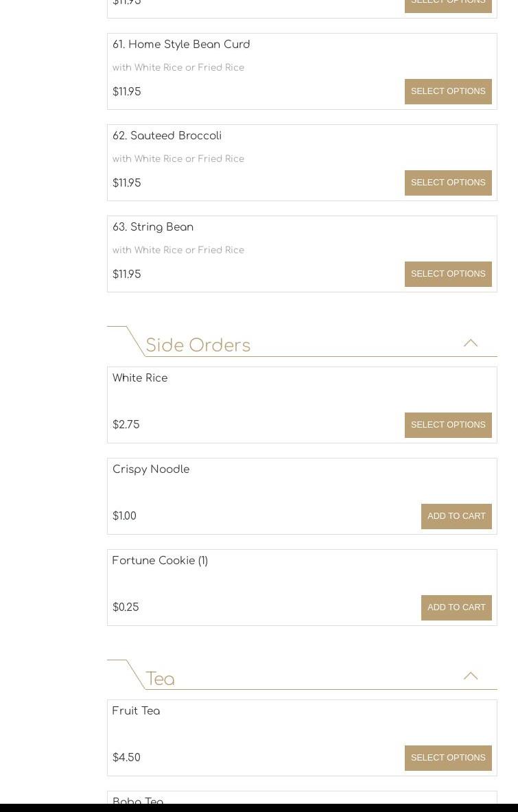
Task: Select options for White Rice
Action: 448,425
